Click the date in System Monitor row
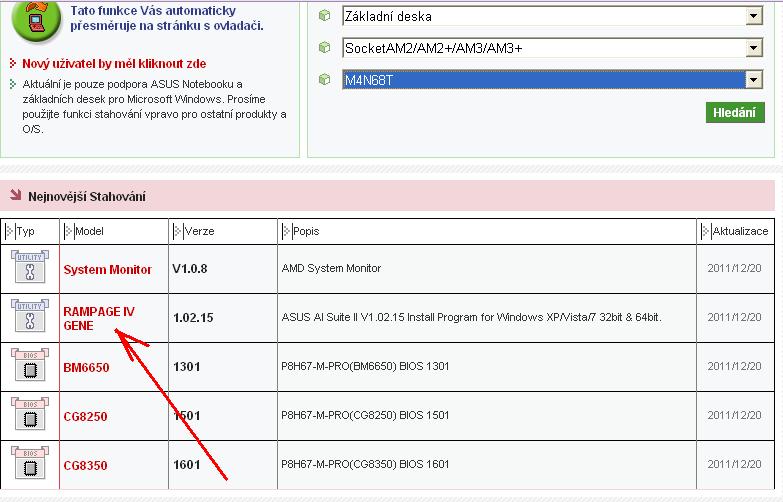 coord(735,268)
